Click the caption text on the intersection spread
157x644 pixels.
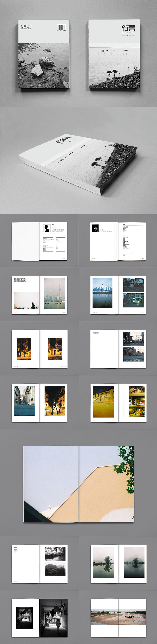pos(96,333)
